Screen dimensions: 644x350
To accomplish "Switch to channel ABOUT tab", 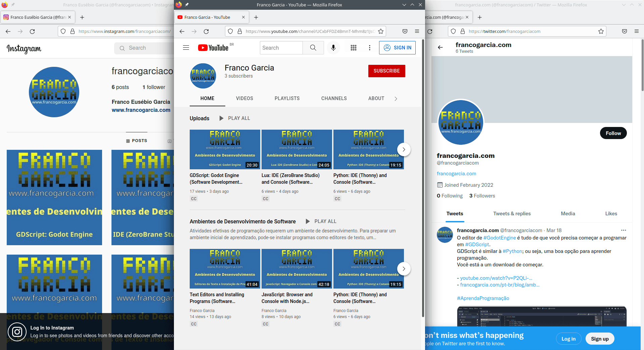I will [x=376, y=98].
